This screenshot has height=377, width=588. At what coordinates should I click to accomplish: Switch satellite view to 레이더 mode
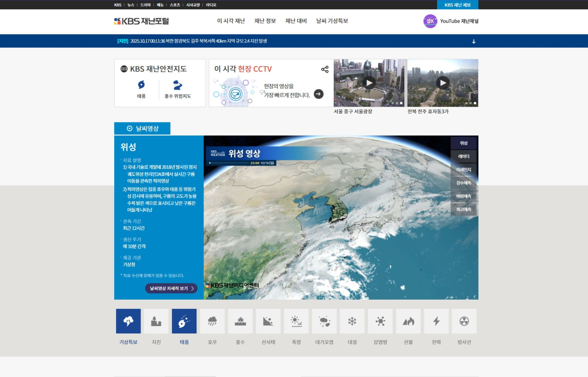tap(465, 156)
